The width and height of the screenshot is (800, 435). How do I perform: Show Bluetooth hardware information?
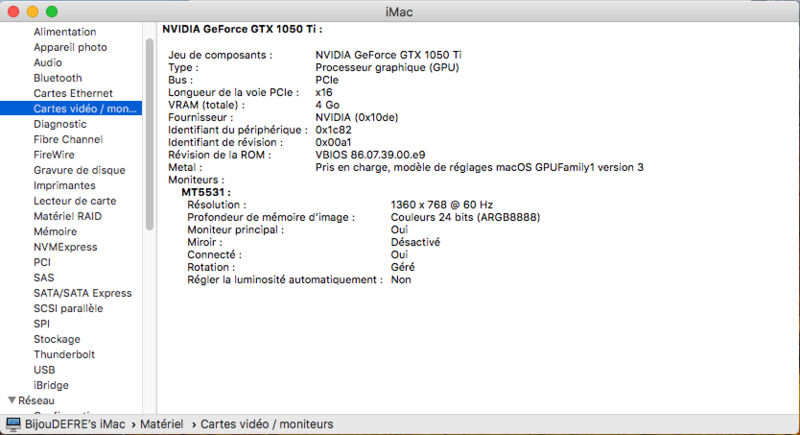point(58,78)
